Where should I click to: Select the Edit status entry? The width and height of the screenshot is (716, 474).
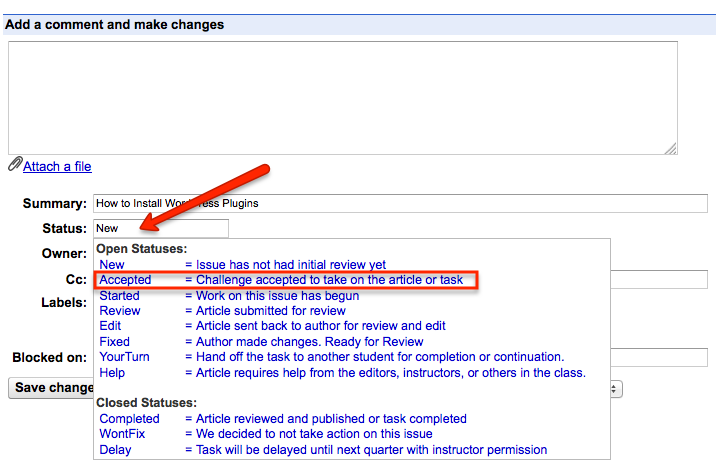[x=112, y=326]
